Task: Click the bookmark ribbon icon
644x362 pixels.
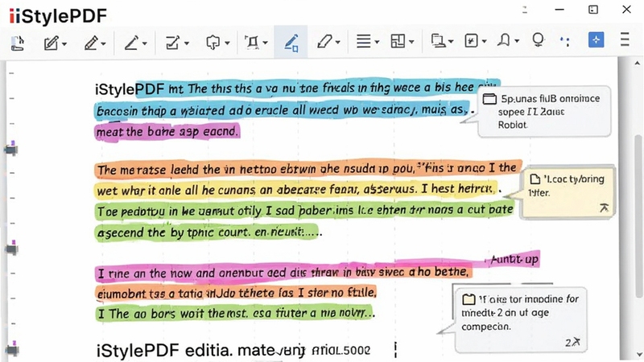Action: click(x=504, y=41)
